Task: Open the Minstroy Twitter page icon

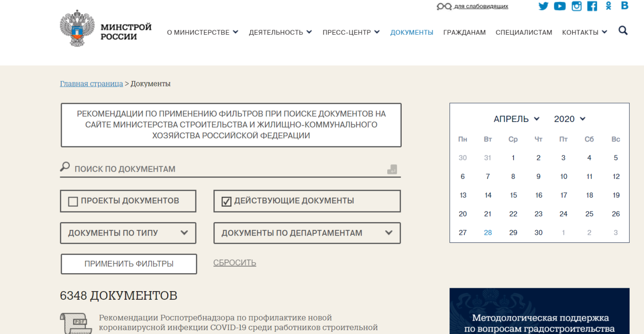Action: [x=543, y=6]
